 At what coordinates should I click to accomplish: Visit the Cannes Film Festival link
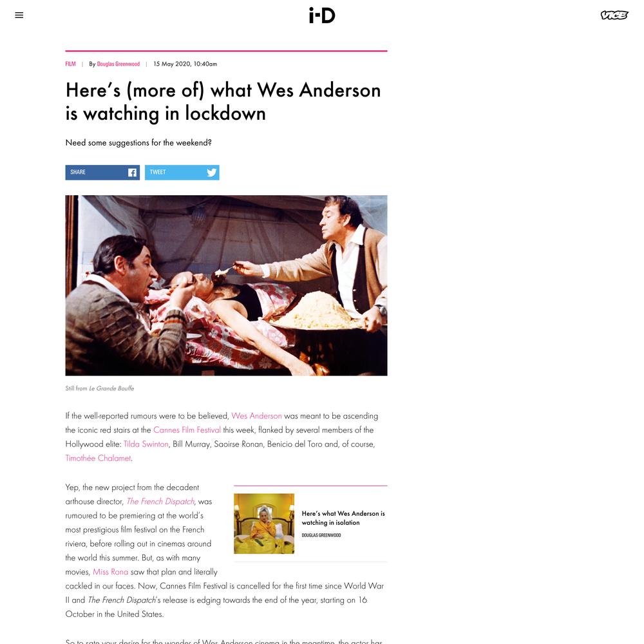click(x=187, y=430)
